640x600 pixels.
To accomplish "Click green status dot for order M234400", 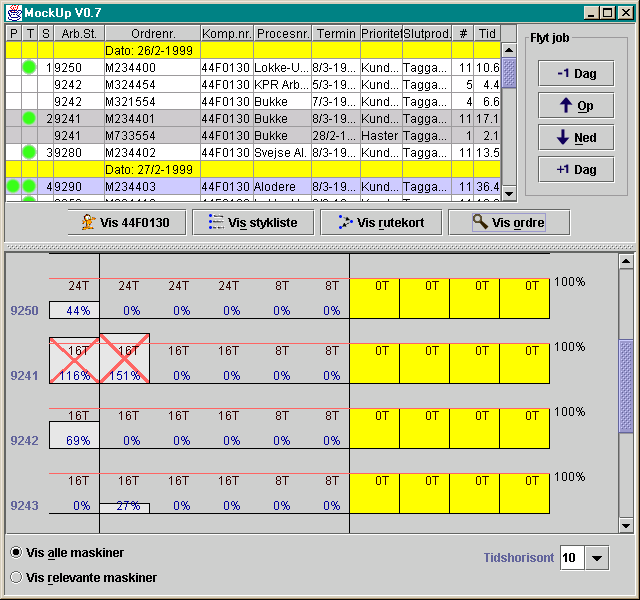I will (x=29, y=67).
